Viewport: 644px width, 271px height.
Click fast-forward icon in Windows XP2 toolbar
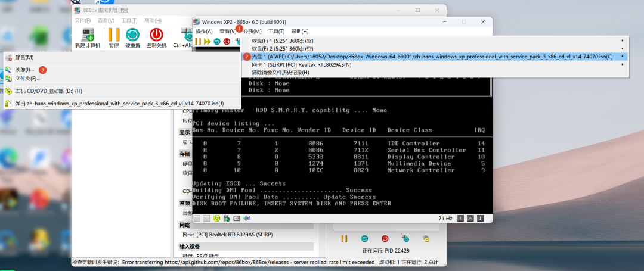[208, 42]
